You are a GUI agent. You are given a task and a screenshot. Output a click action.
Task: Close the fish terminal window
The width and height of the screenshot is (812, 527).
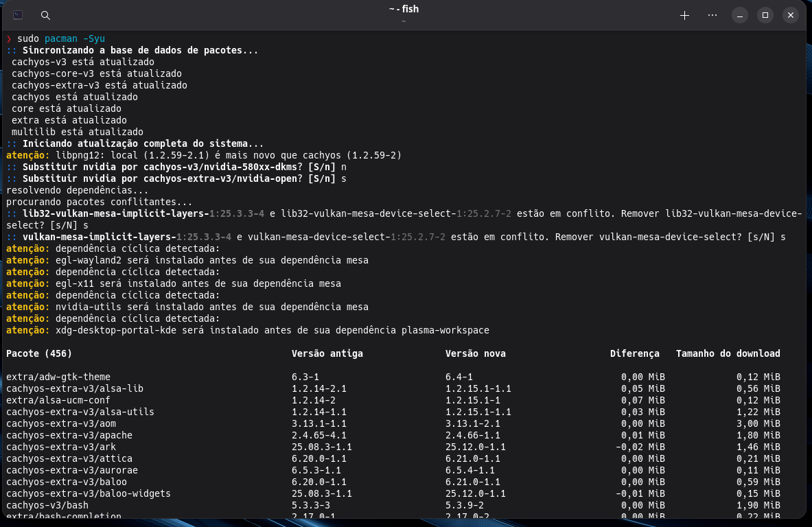pyautogui.click(x=791, y=15)
